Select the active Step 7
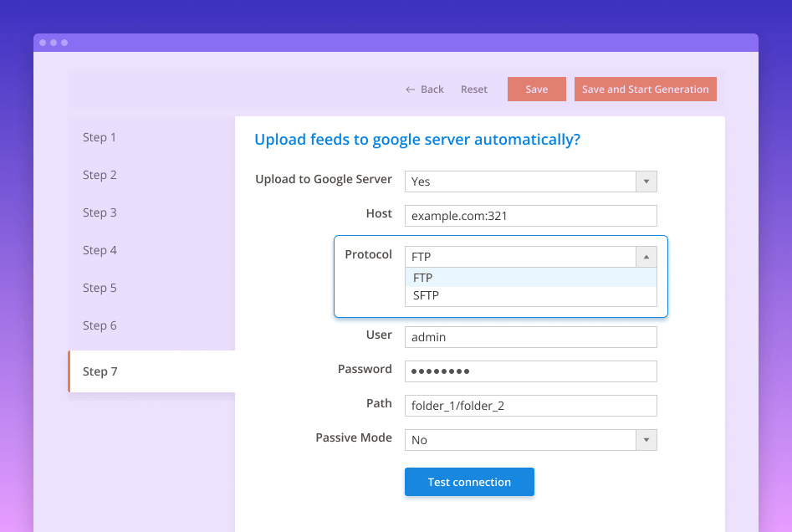The image size is (792, 532). point(100,371)
